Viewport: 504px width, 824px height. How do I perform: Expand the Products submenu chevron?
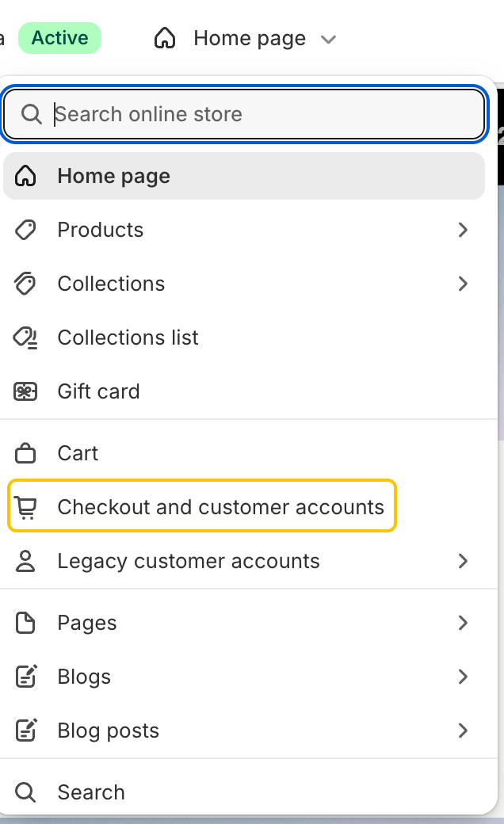(x=463, y=231)
